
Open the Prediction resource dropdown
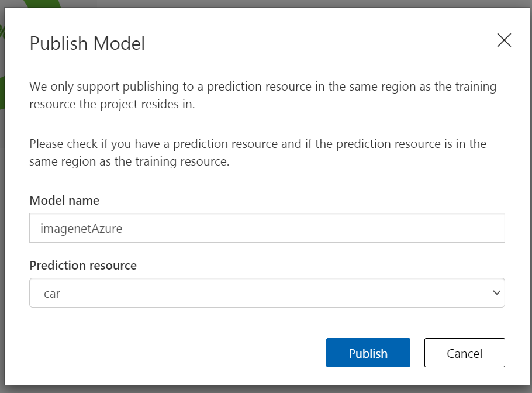[x=267, y=293]
